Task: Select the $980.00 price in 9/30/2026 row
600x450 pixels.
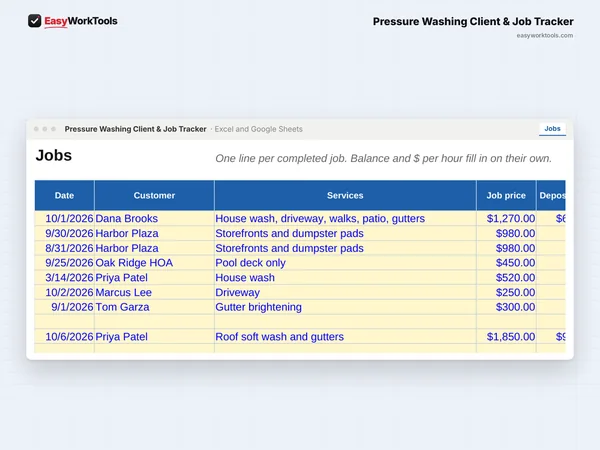Action: click(x=506, y=233)
